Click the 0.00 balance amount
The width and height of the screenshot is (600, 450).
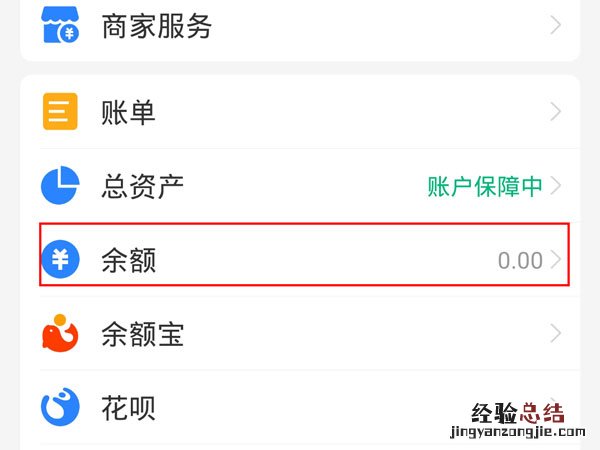(520, 261)
